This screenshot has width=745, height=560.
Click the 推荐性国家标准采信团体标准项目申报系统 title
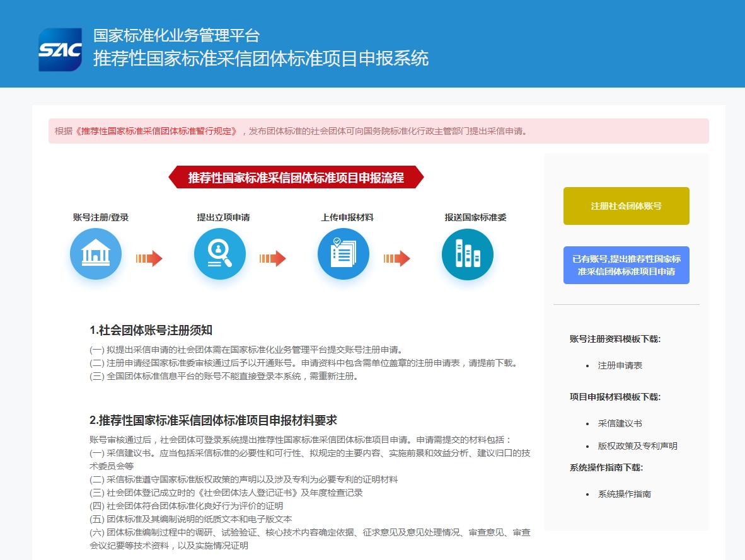pos(261,59)
